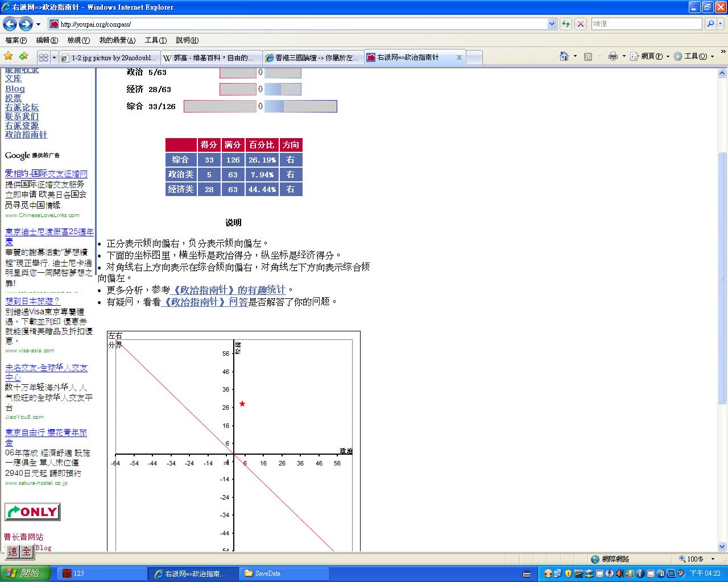Switch to the 1-2.jpg picture tab
728x582 pixels.
tap(109, 57)
